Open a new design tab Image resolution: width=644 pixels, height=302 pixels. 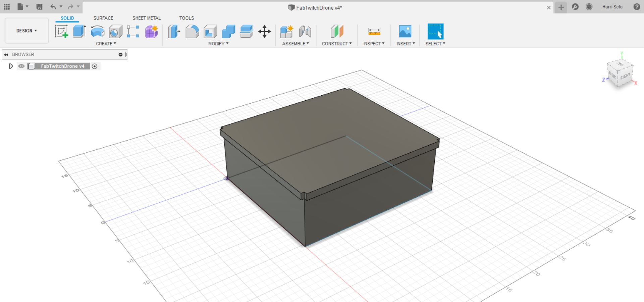[x=561, y=7]
